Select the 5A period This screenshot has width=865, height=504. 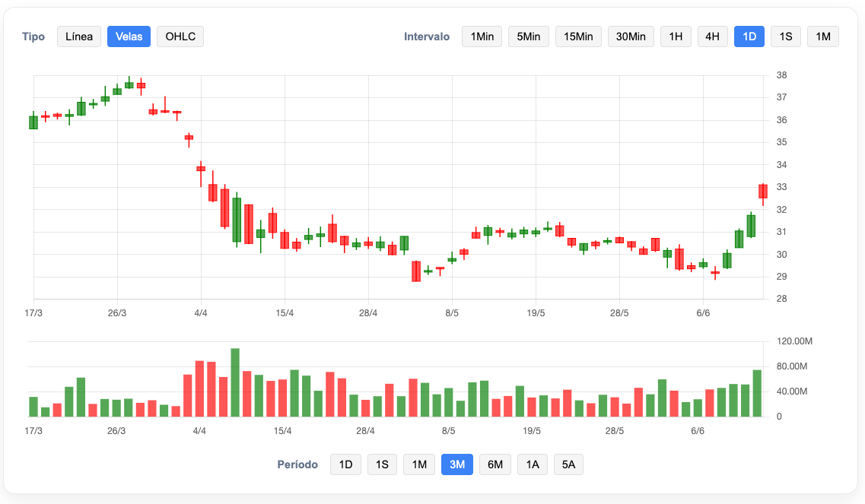(568, 464)
